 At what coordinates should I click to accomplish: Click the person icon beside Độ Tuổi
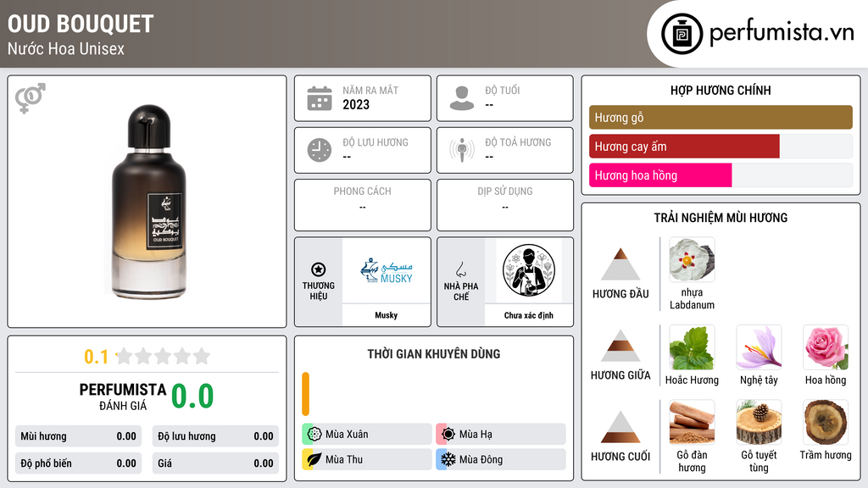pos(462,98)
